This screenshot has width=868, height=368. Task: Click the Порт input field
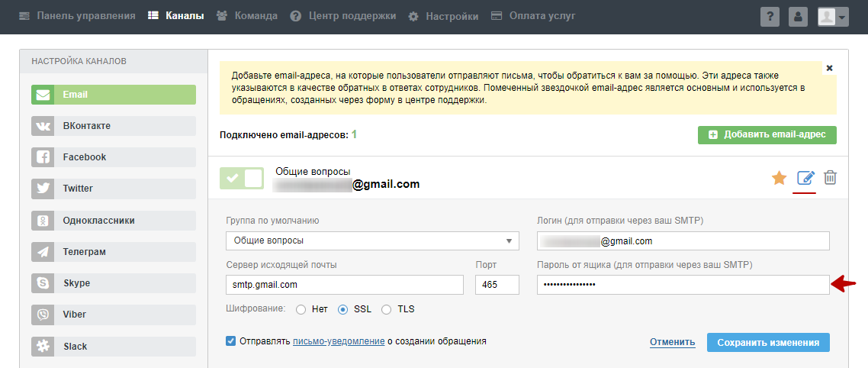[497, 285]
